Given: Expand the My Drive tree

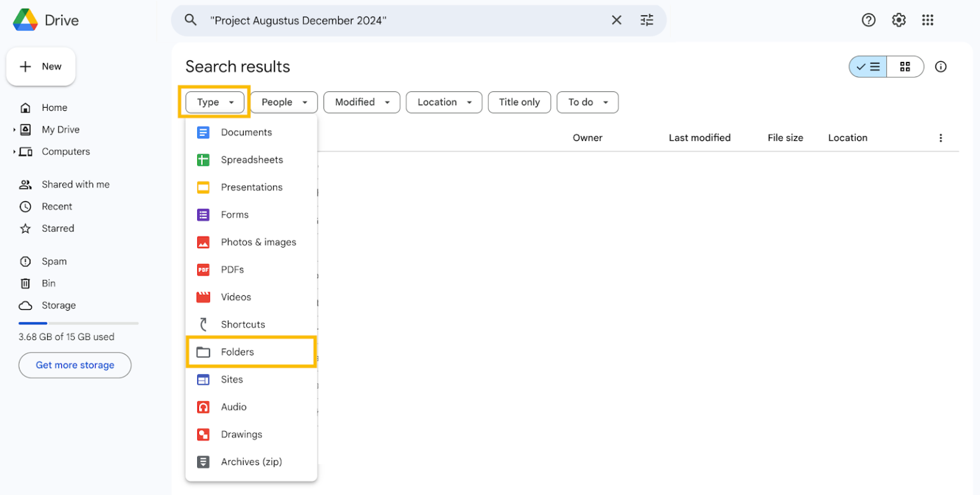Looking at the screenshot, I should (x=14, y=130).
